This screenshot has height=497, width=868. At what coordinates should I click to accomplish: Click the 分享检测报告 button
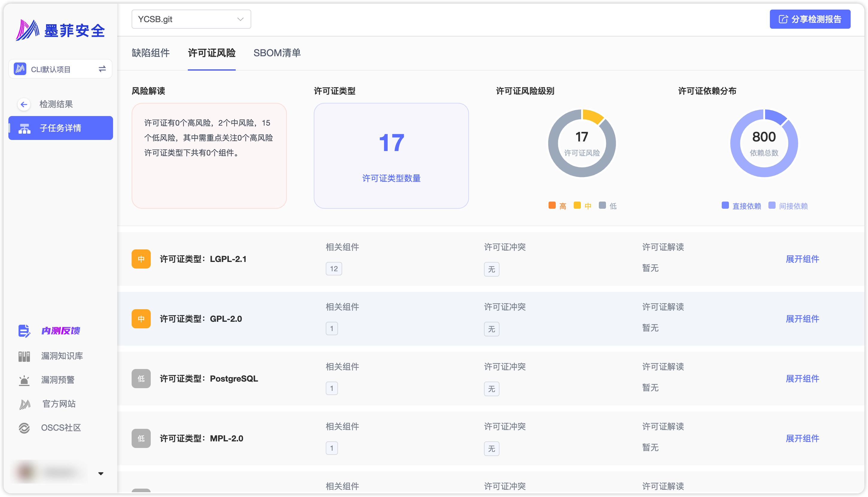(x=810, y=19)
